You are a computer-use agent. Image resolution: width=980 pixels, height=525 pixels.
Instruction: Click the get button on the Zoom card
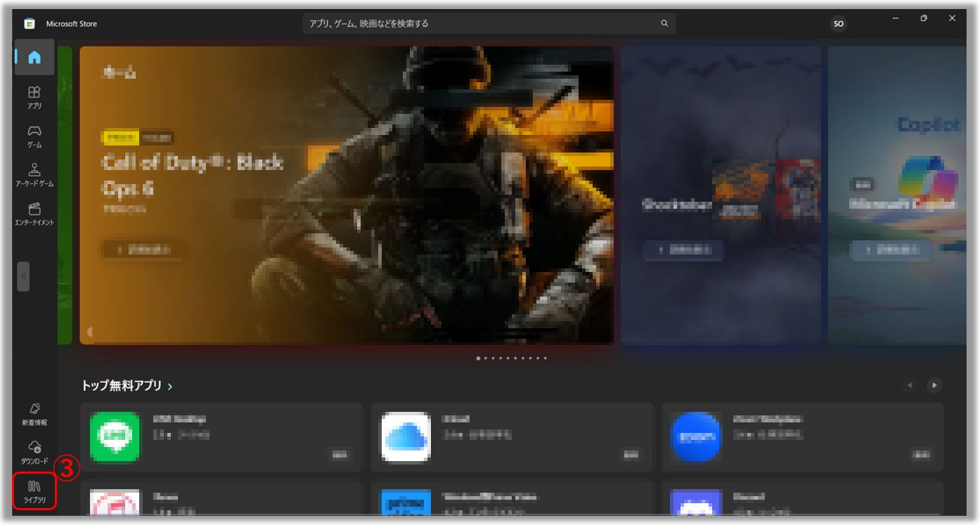[x=922, y=455]
